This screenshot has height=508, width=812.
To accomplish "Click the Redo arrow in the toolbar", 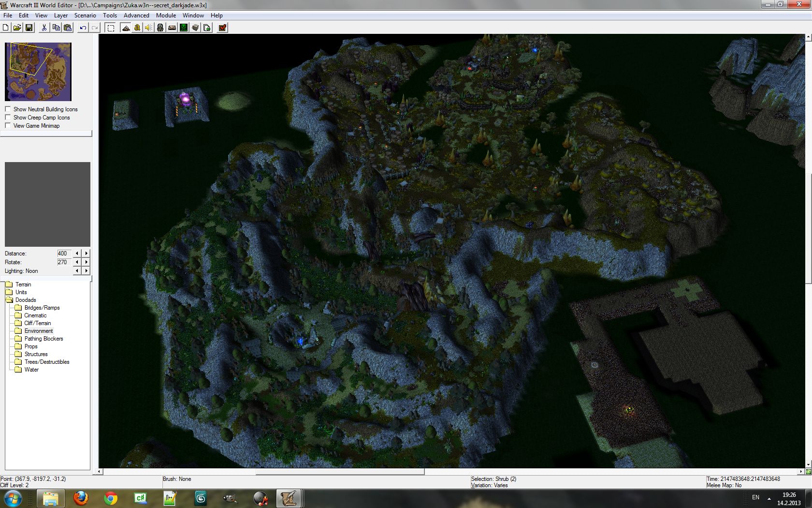I will [95, 28].
